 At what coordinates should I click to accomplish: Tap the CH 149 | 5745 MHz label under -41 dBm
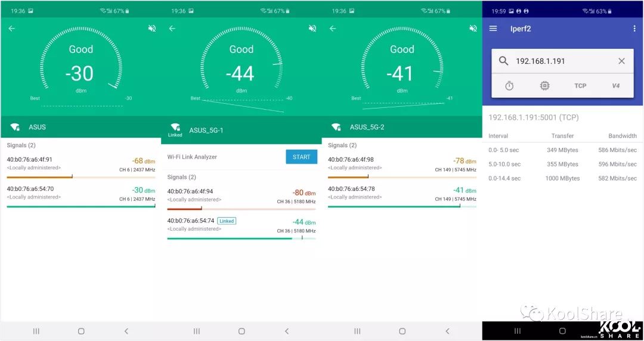point(456,199)
